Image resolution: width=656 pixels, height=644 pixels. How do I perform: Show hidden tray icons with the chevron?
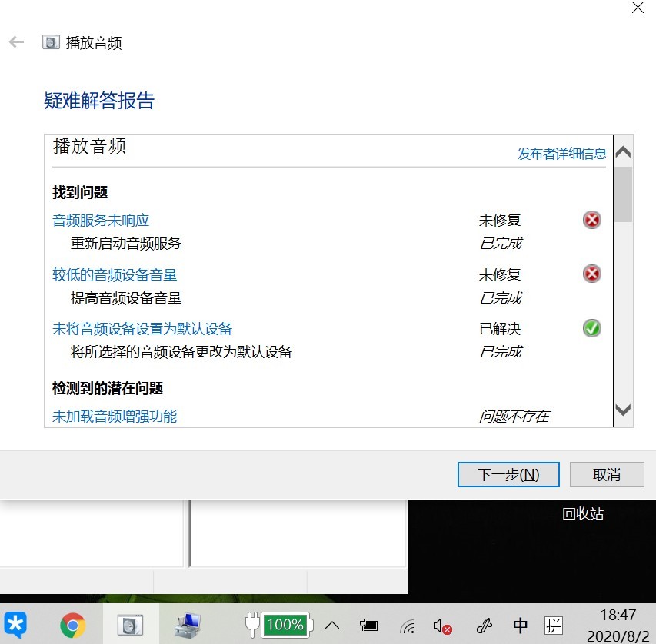(x=332, y=626)
